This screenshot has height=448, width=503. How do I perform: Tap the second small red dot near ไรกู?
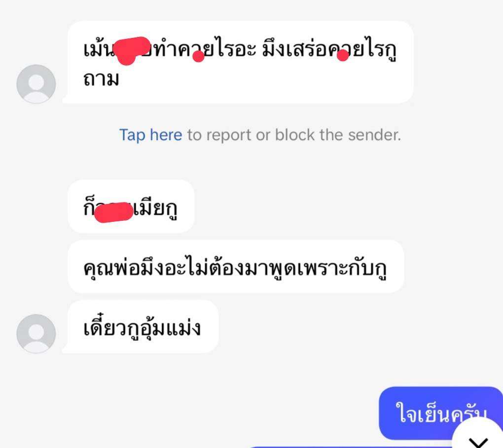343,55
